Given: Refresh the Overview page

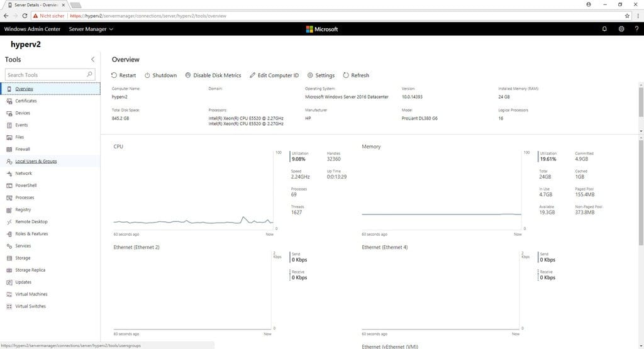Looking at the screenshot, I should pyautogui.click(x=356, y=75).
